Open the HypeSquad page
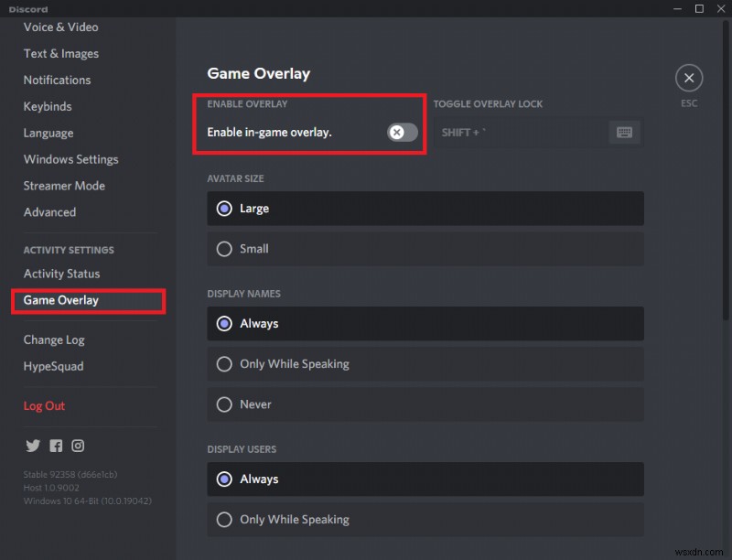 pyautogui.click(x=53, y=366)
